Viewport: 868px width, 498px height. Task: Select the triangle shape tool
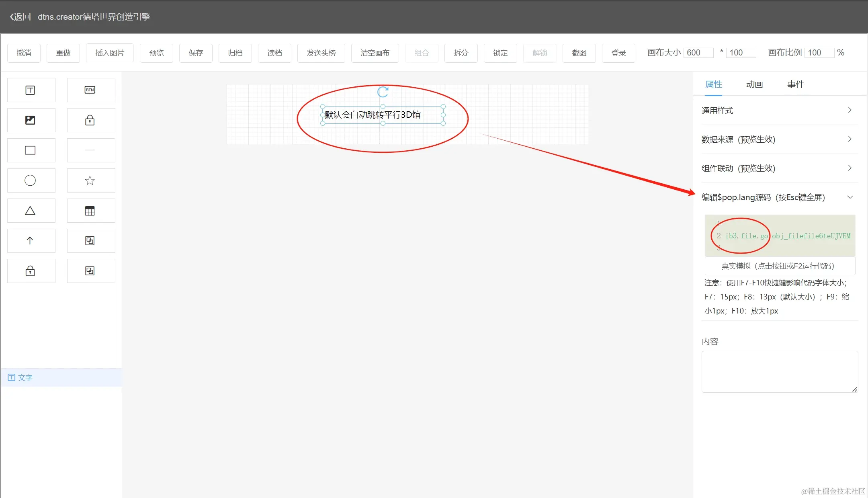(31, 211)
